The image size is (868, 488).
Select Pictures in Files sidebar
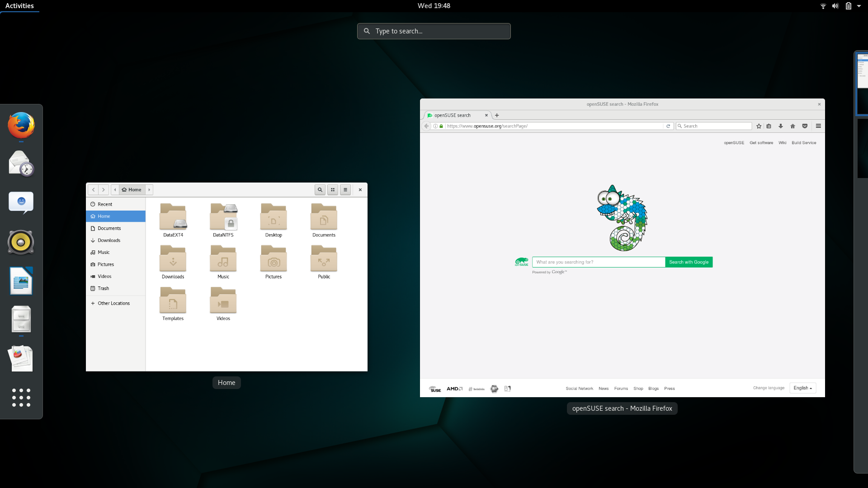tap(116, 264)
